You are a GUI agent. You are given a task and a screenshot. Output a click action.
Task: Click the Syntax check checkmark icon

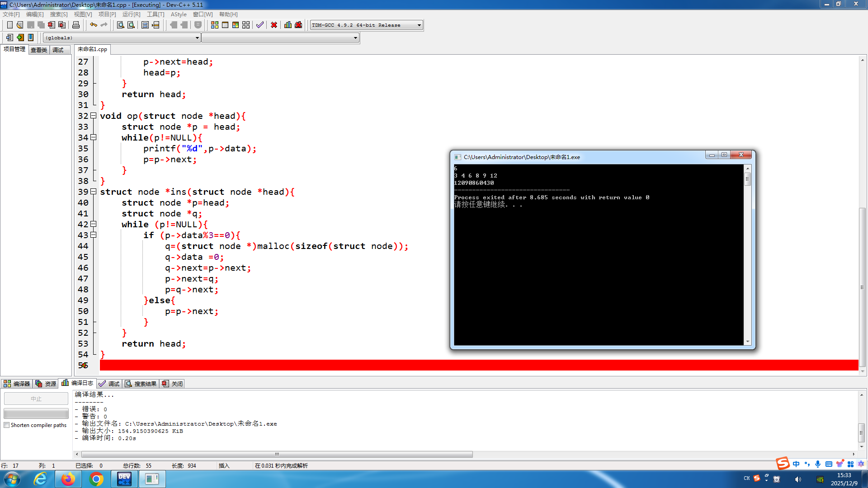[x=260, y=25]
